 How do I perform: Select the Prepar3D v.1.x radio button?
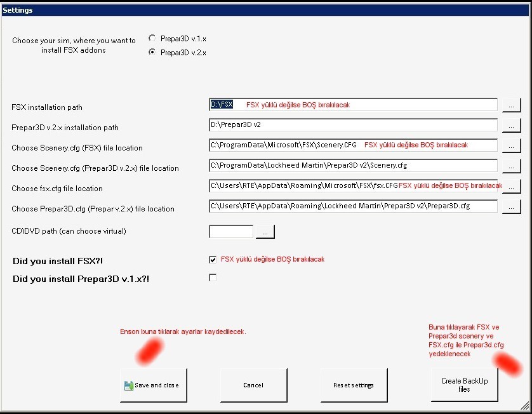pyautogui.click(x=152, y=38)
